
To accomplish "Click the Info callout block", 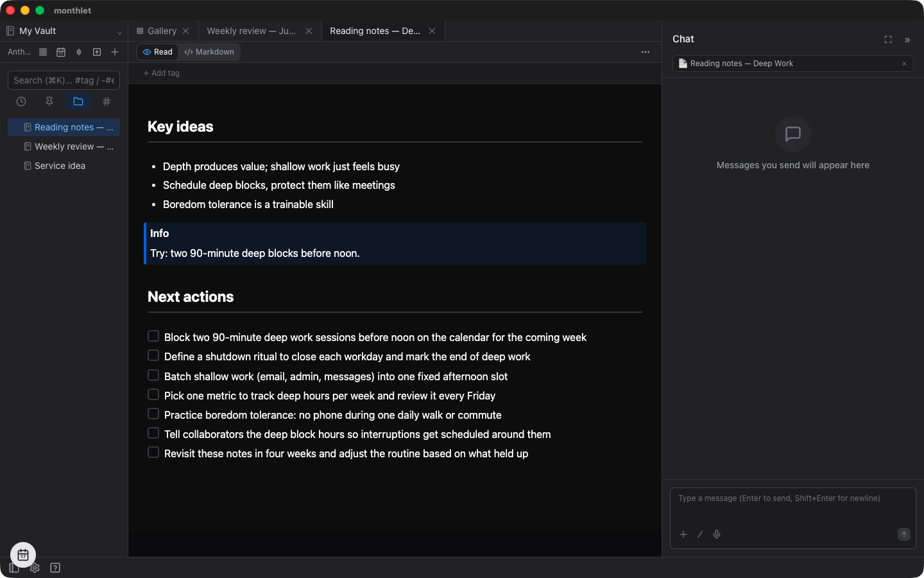I will pyautogui.click(x=395, y=243).
